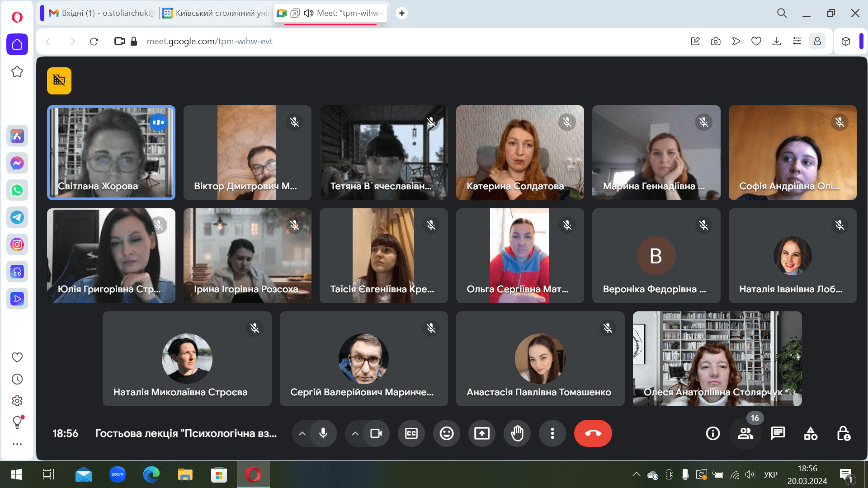
Task: Open more options three-dot menu
Action: (552, 433)
